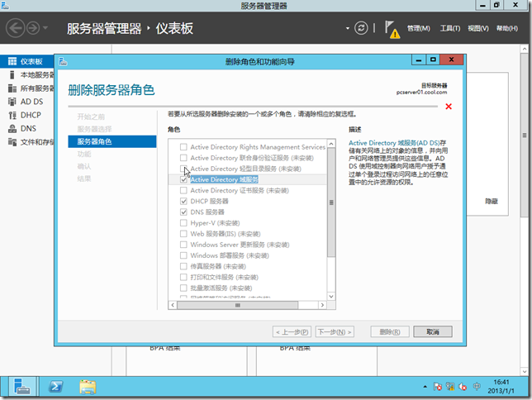Viewport: 532px width, 400px height.
Task: Toggle Active Directory 证书服务 checkbox
Action: pyautogui.click(x=183, y=190)
